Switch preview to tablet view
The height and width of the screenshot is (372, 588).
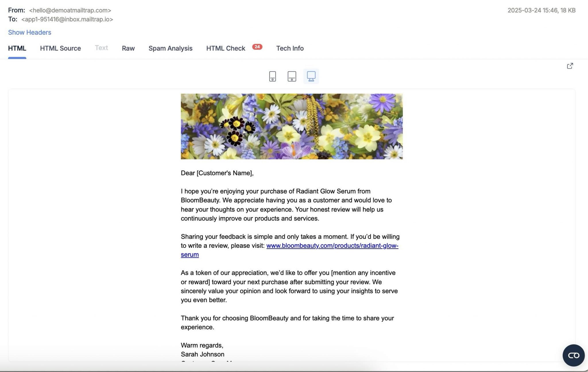[x=292, y=76]
